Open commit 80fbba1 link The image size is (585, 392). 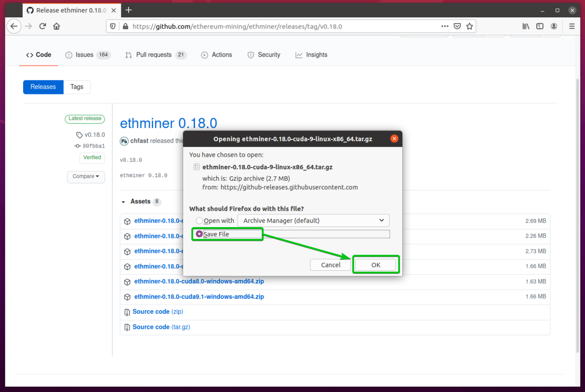[90, 146]
